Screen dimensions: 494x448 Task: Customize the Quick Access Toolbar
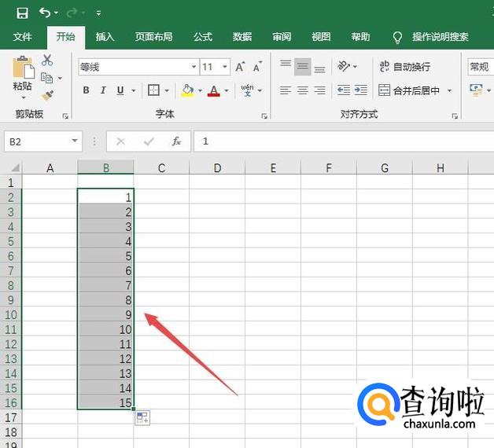98,13
